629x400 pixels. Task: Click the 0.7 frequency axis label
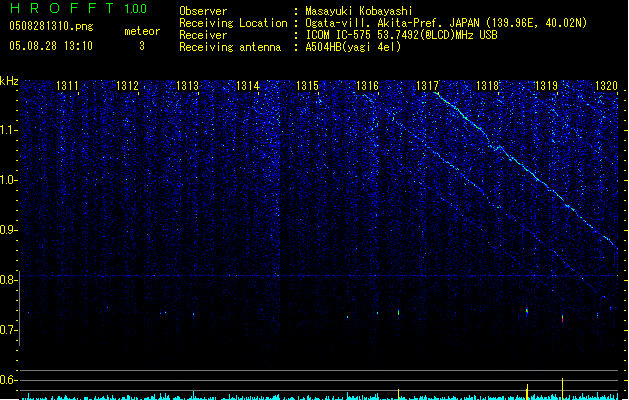click(x=9, y=330)
